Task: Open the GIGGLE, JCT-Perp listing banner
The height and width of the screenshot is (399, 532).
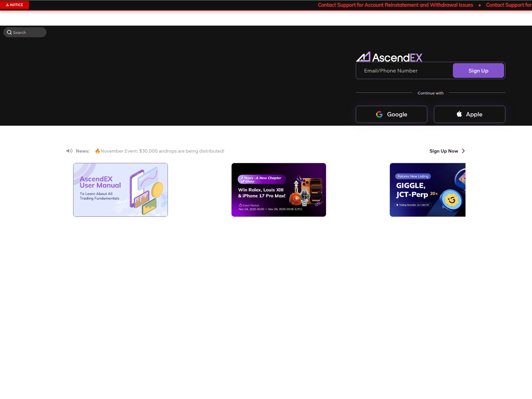Action: click(x=428, y=190)
